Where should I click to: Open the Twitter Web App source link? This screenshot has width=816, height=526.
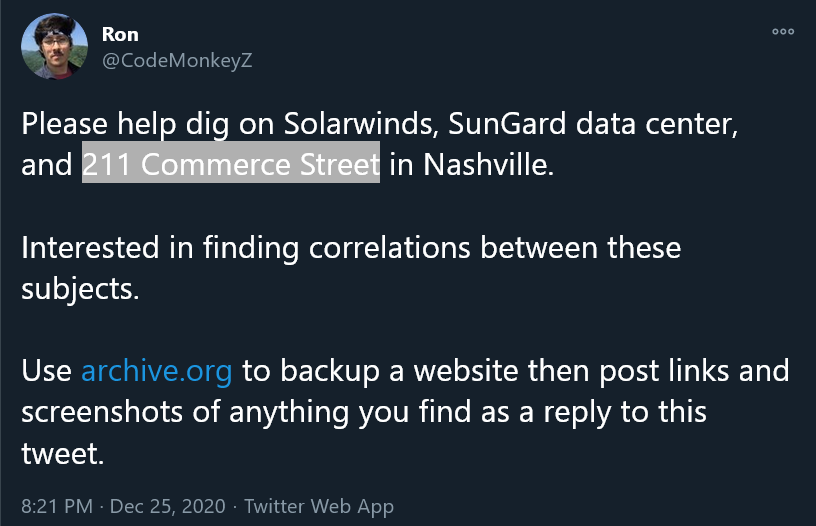coord(319,507)
